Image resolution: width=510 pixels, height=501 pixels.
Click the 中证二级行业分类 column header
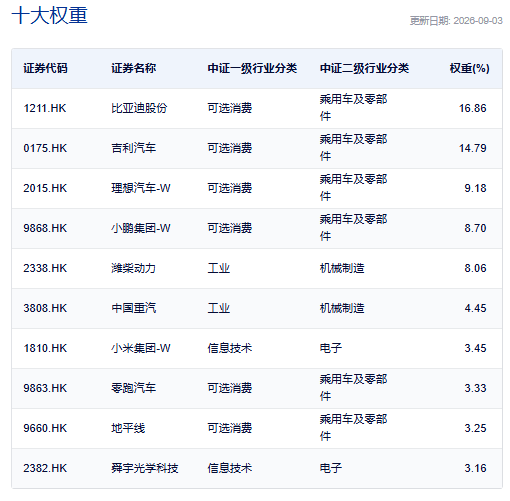tap(364, 68)
